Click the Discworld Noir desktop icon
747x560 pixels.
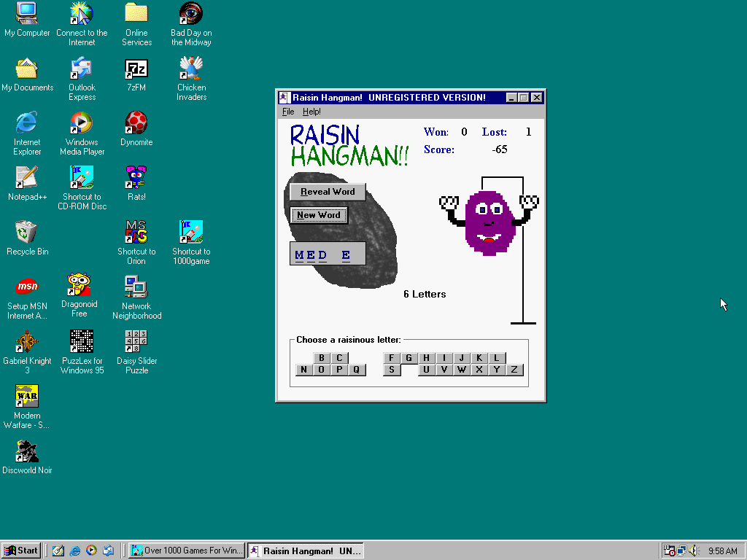pyautogui.click(x=27, y=451)
